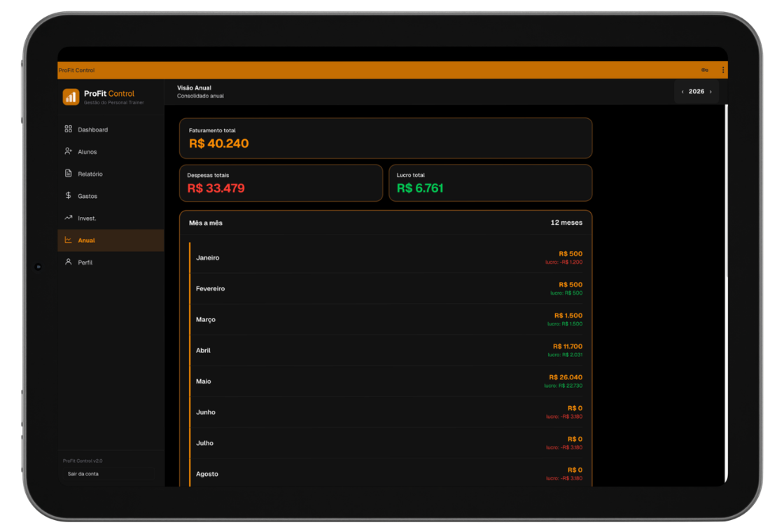Click the Visão Anual page title
Viewport: 784px width, 532px height.
click(x=194, y=87)
